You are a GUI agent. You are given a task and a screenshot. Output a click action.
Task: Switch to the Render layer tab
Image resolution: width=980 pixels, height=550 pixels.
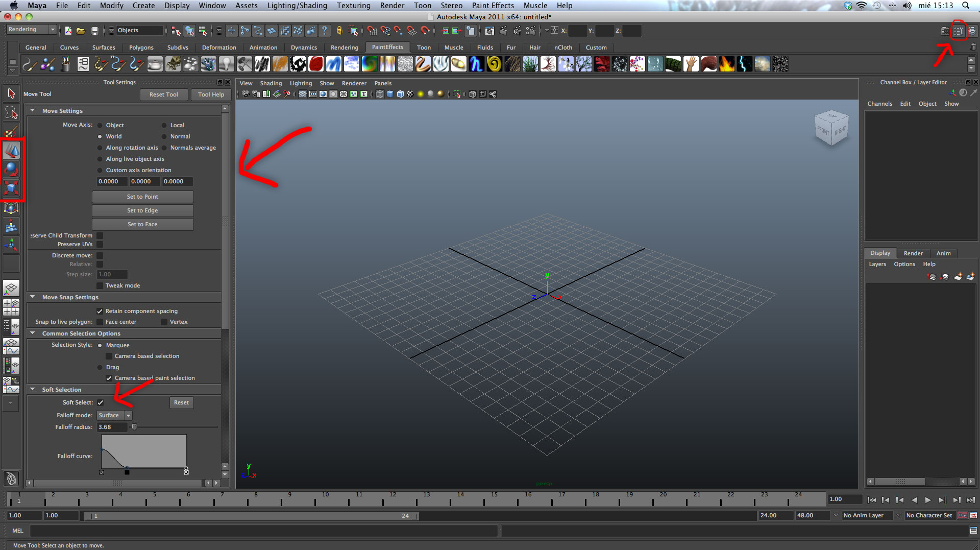coord(913,253)
